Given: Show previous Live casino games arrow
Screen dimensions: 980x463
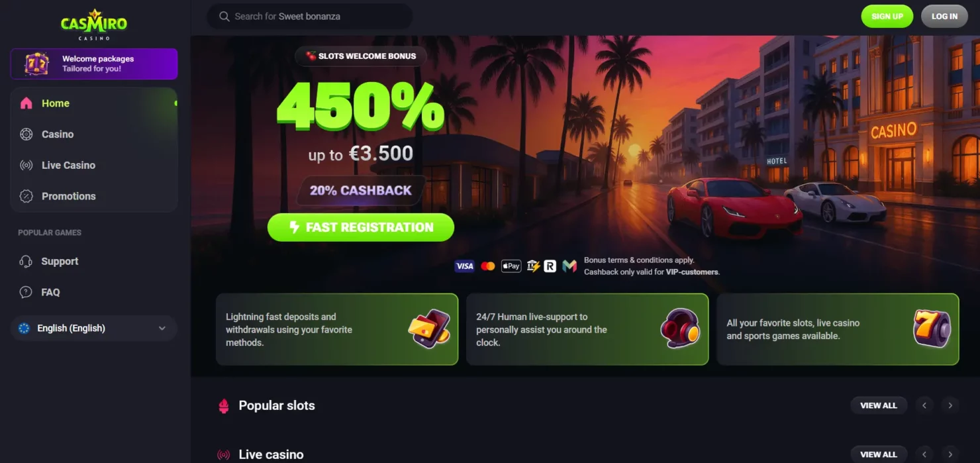Looking at the screenshot, I should [924, 454].
